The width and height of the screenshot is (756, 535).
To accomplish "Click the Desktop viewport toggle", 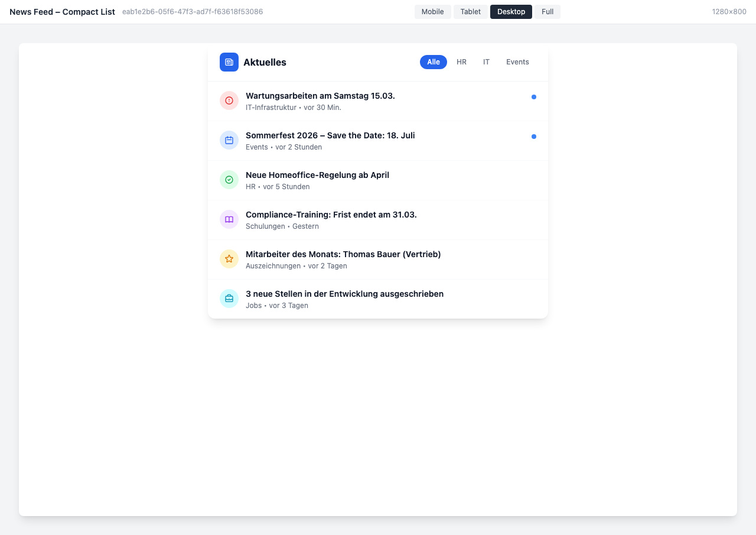I will (511, 11).
